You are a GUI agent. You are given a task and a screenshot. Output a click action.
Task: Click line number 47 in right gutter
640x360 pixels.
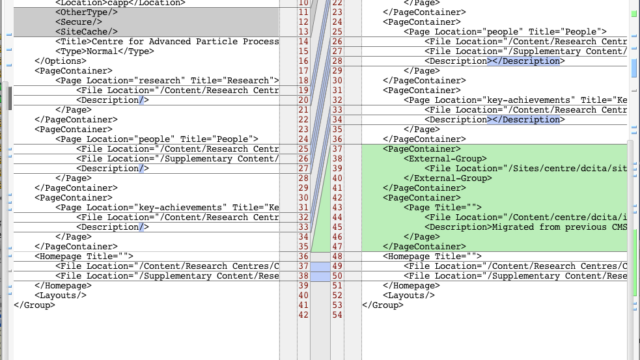point(337,247)
